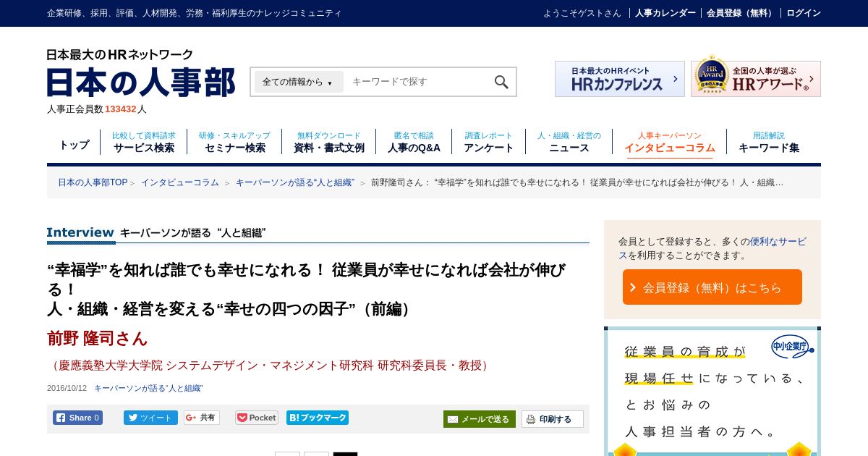Image resolution: width=868 pixels, height=456 pixels.
Task: Click the article headline “幸福学”を知れば
Action: click(307, 290)
